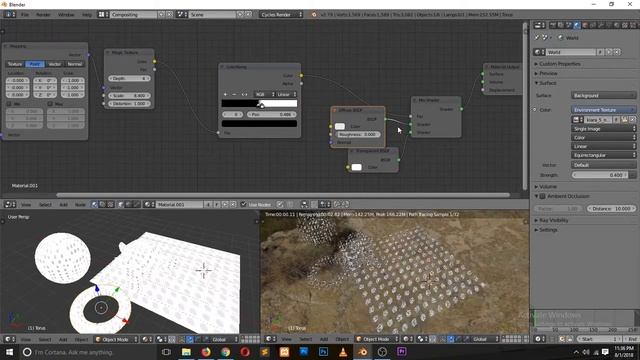Delete the Compositing screen layout

[169, 14]
